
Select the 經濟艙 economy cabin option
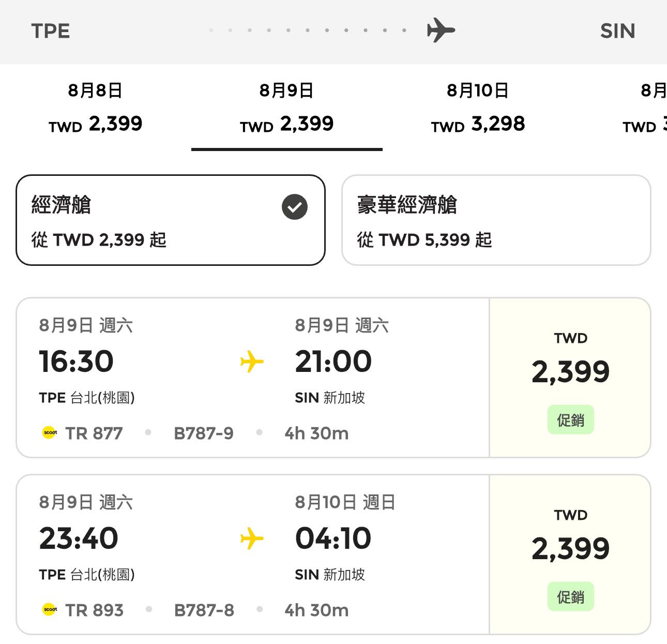[171, 220]
